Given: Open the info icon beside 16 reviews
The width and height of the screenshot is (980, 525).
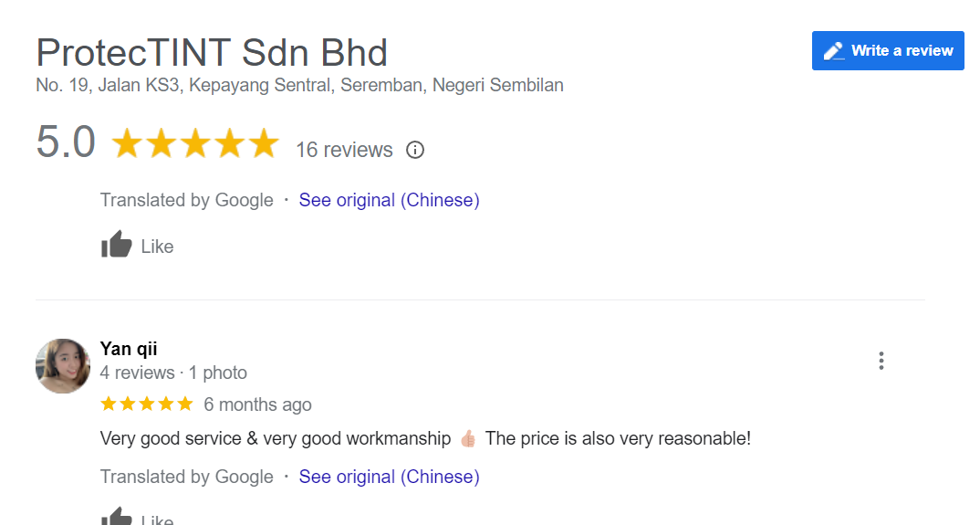Looking at the screenshot, I should 415,150.
